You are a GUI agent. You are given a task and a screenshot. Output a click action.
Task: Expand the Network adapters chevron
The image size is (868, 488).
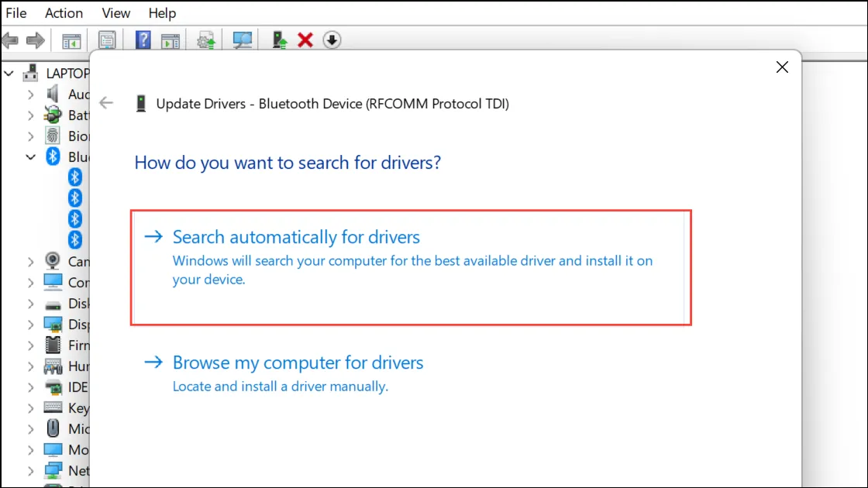point(30,471)
